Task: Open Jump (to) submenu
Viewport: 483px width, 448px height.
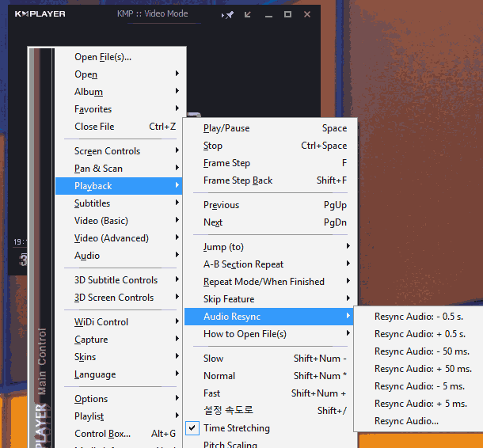Action: click(x=270, y=247)
